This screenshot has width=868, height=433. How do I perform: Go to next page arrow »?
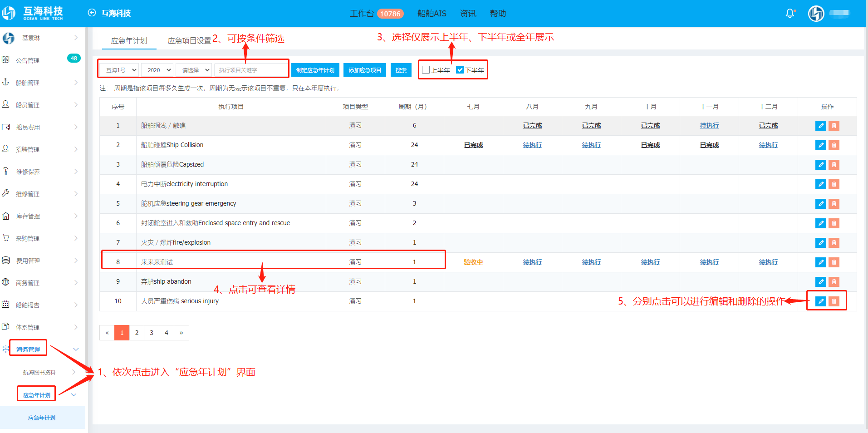pos(181,333)
